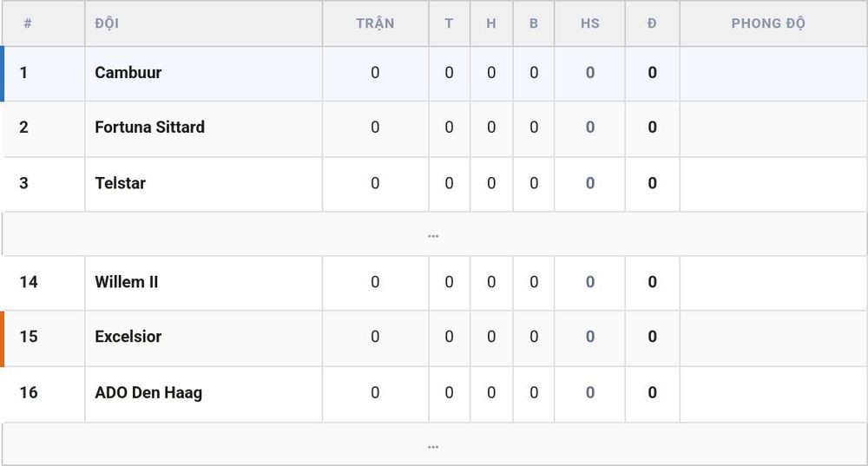This screenshot has height=466, width=868.
Task: Open the Fortuna Sittard team link
Action: point(149,128)
